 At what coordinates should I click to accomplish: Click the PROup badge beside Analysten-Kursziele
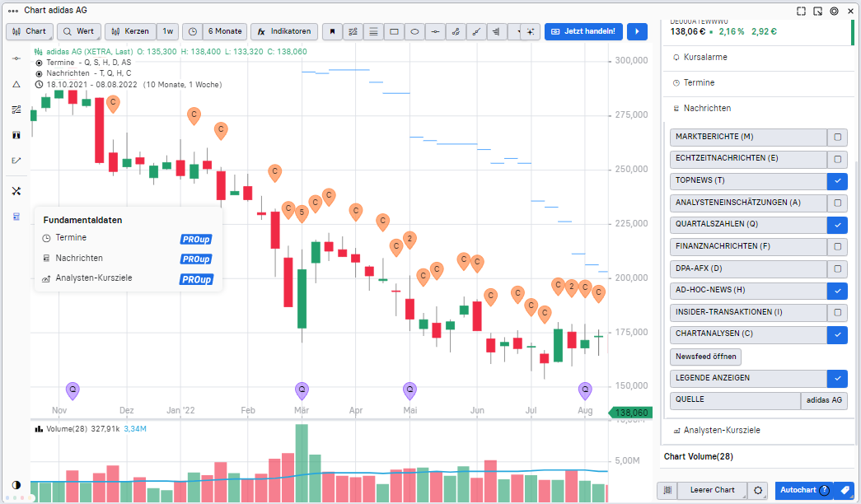click(196, 279)
